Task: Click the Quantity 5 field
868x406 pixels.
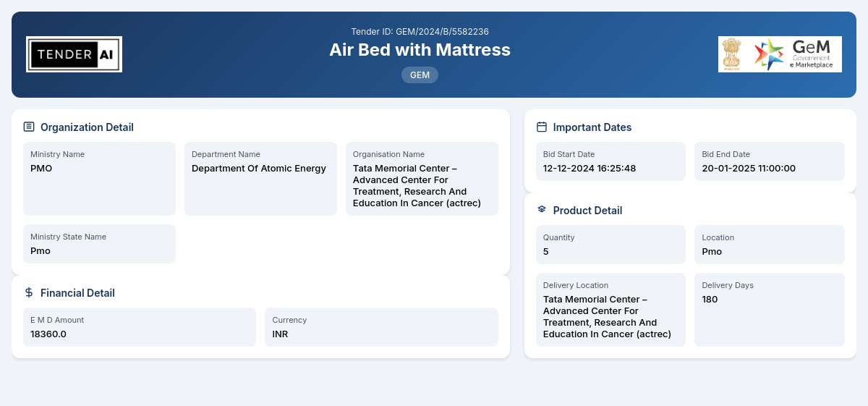Action: pos(610,245)
